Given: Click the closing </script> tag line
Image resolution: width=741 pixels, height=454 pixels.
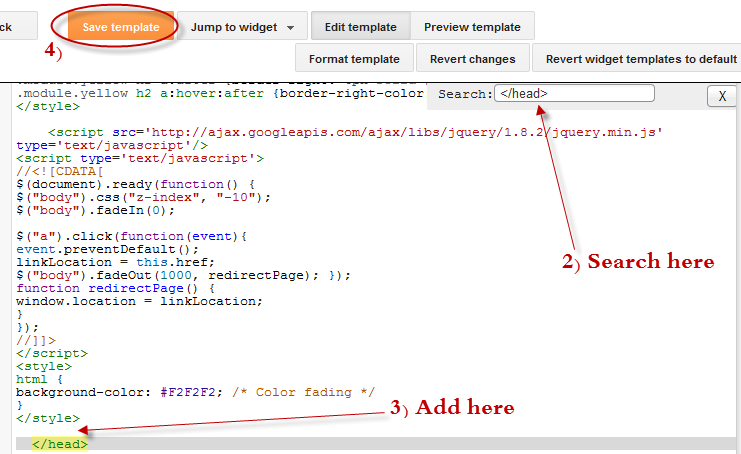Looking at the screenshot, I should coord(52,353).
